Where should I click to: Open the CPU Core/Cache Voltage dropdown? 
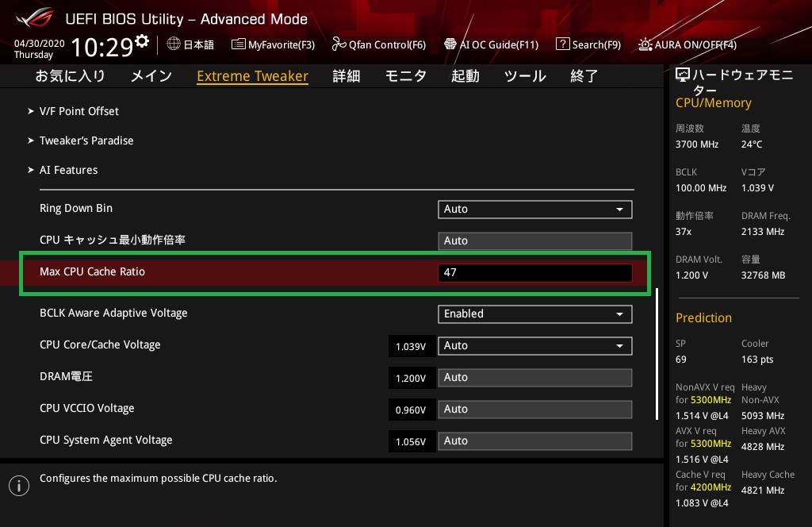tap(535, 345)
